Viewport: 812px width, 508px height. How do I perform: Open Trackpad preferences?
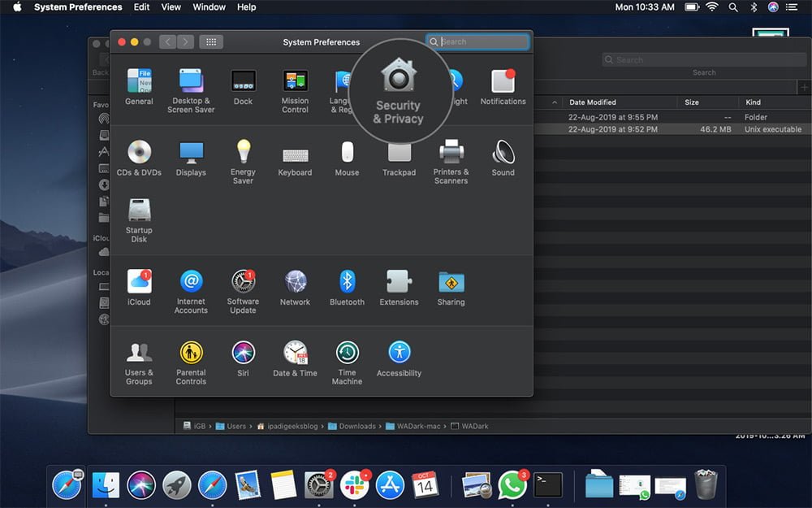[x=399, y=161]
